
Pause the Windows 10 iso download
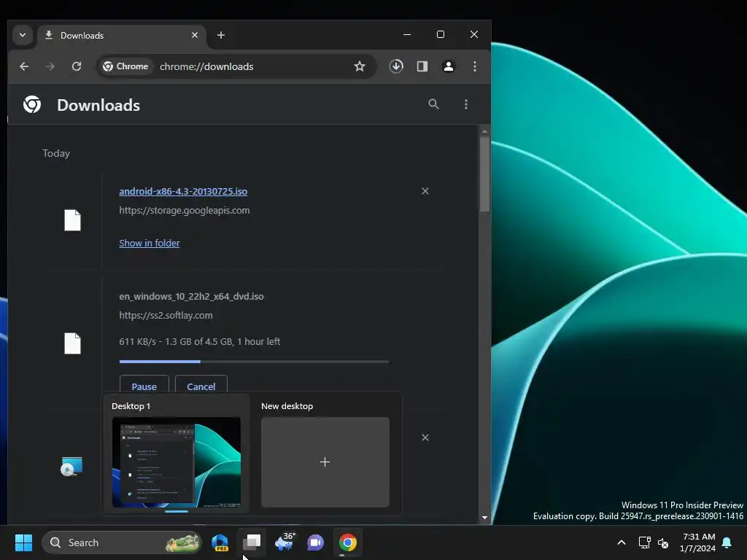144,385
